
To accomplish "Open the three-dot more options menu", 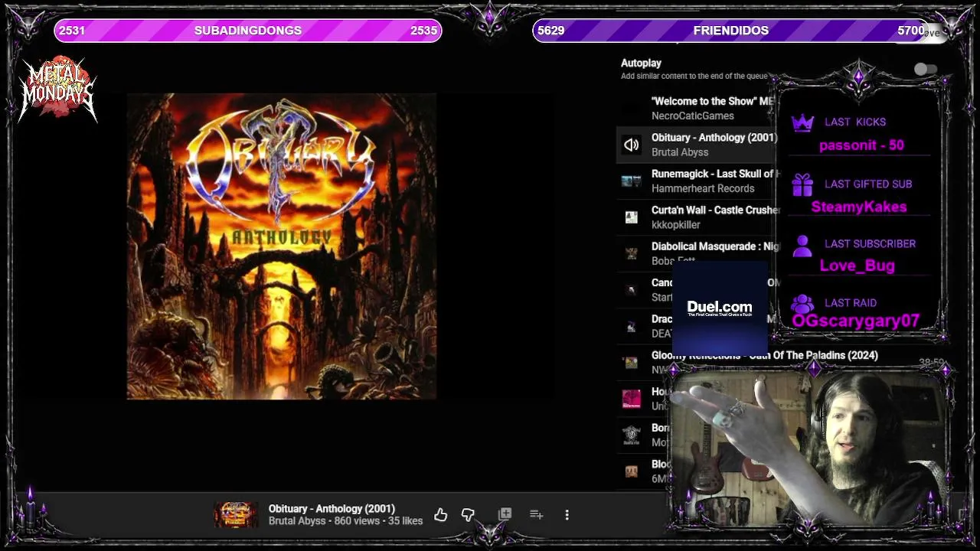I will point(567,515).
